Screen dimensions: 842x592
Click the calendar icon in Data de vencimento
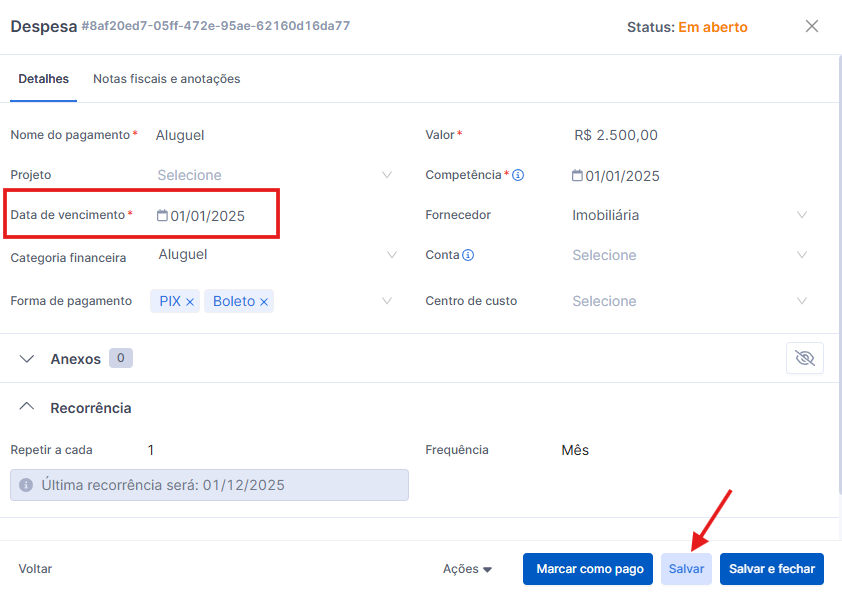pos(163,215)
